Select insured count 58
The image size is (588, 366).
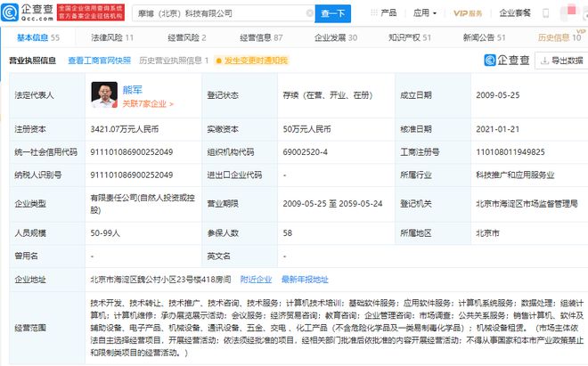pos(287,233)
